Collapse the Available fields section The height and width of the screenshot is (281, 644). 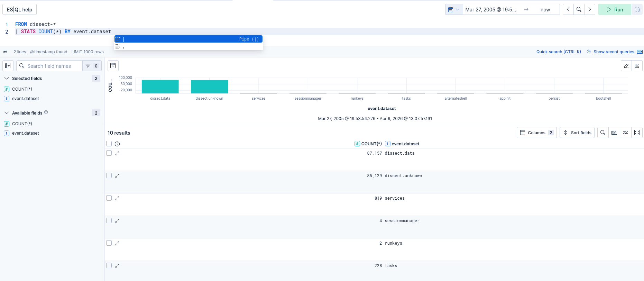click(x=7, y=113)
